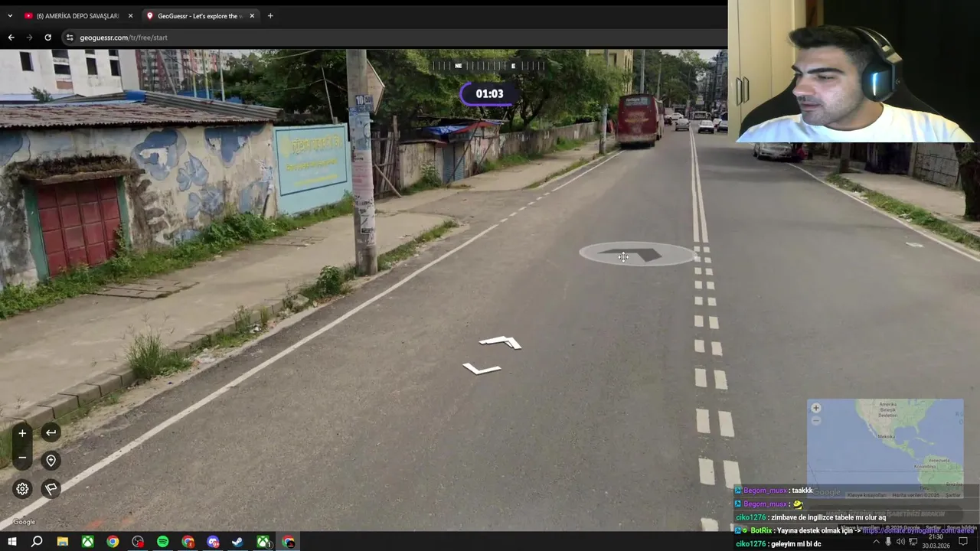The width and height of the screenshot is (980, 551).
Task: Go back in browser history
Action: point(11,37)
